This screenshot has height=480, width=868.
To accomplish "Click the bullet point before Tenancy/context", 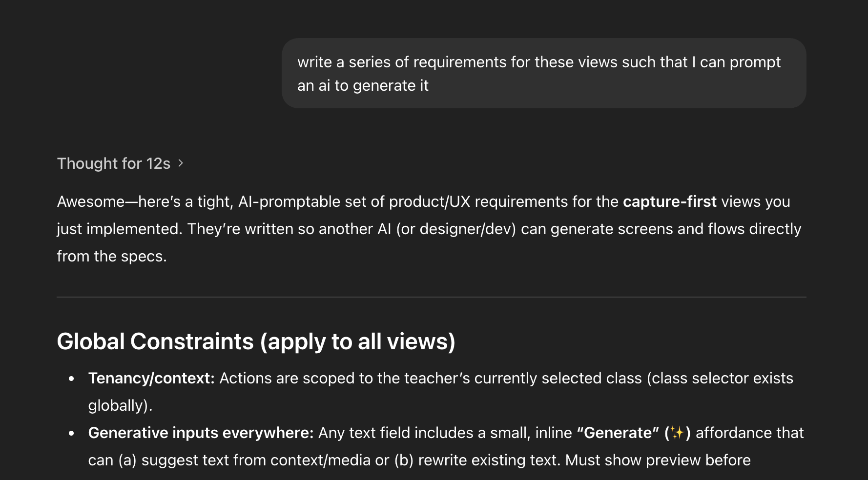I will (72, 379).
